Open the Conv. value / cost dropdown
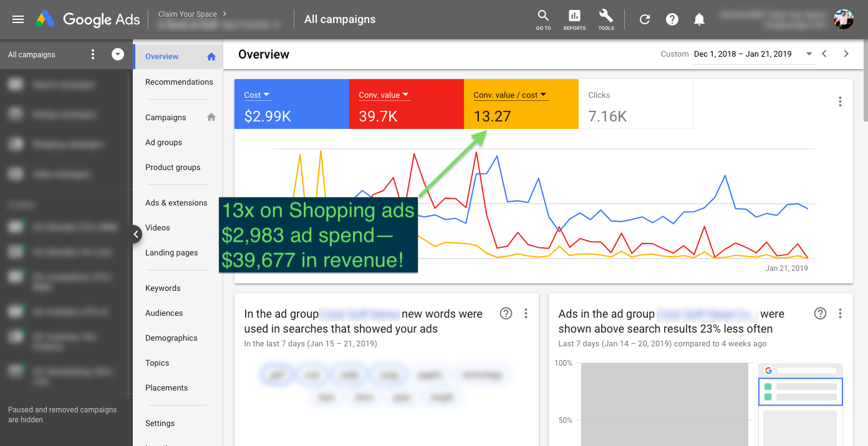 (510, 95)
